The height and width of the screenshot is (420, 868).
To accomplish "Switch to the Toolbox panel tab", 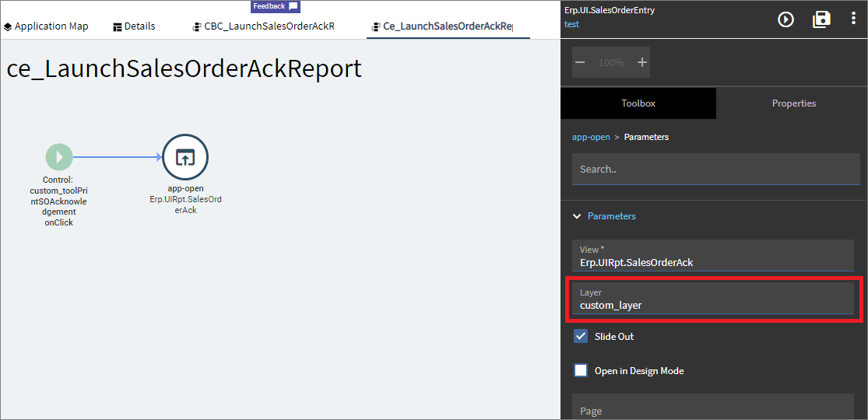I will [x=638, y=103].
